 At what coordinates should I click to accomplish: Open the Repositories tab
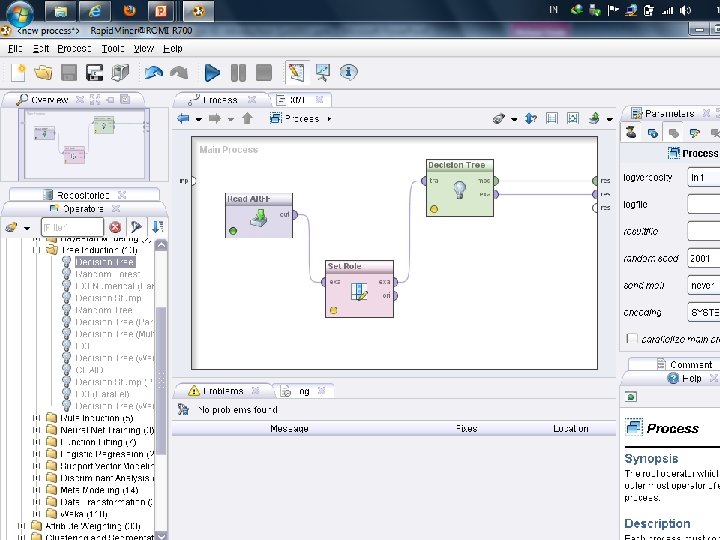tap(84, 194)
